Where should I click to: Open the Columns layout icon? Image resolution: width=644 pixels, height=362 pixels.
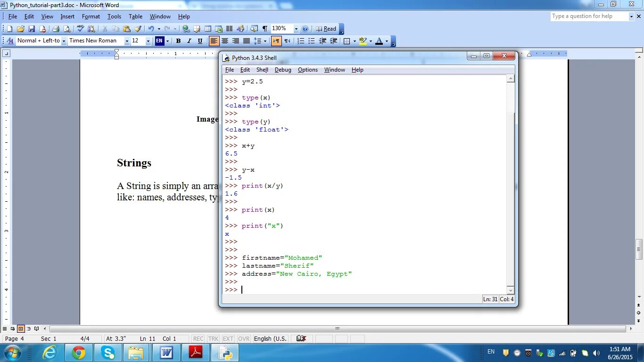[x=229, y=29]
